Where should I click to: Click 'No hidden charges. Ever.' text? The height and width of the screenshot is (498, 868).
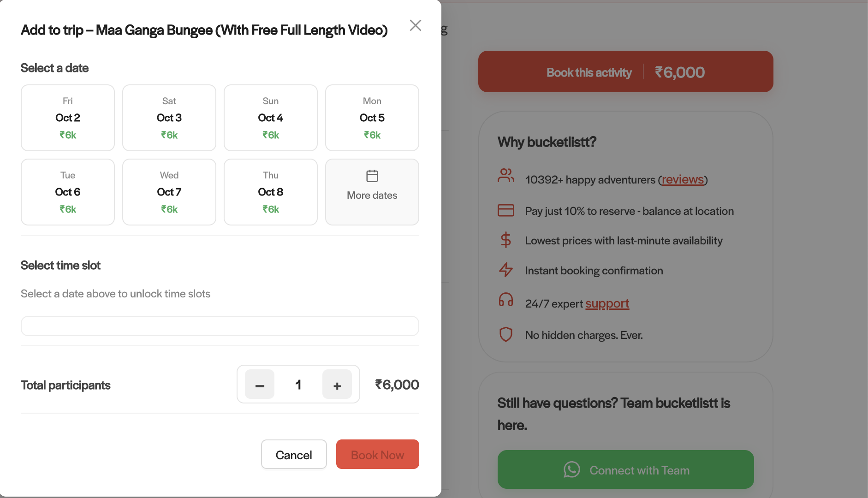tap(584, 335)
